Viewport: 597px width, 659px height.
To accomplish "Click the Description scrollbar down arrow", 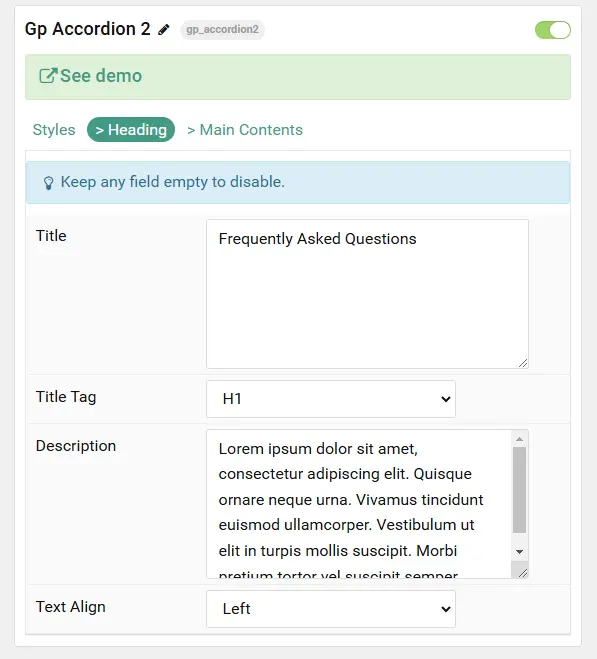I will [520, 552].
